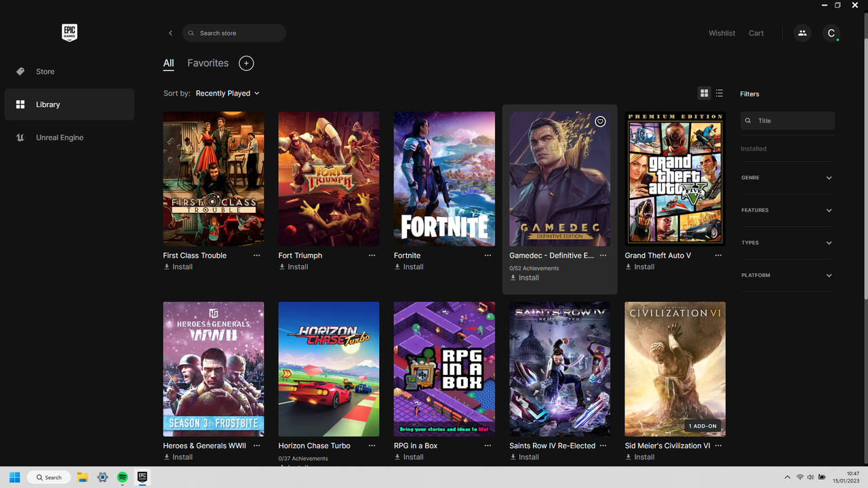Toggle the Installed filter

[x=753, y=148]
